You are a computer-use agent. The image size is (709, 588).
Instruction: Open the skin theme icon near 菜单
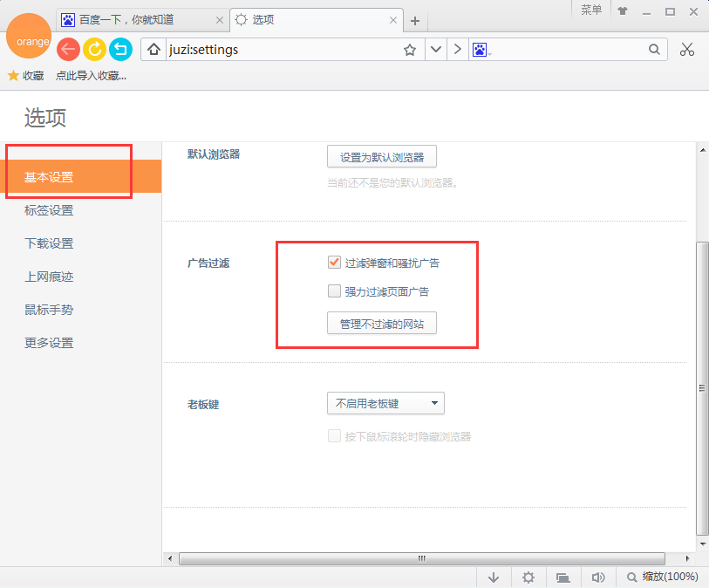(x=621, y=11)
